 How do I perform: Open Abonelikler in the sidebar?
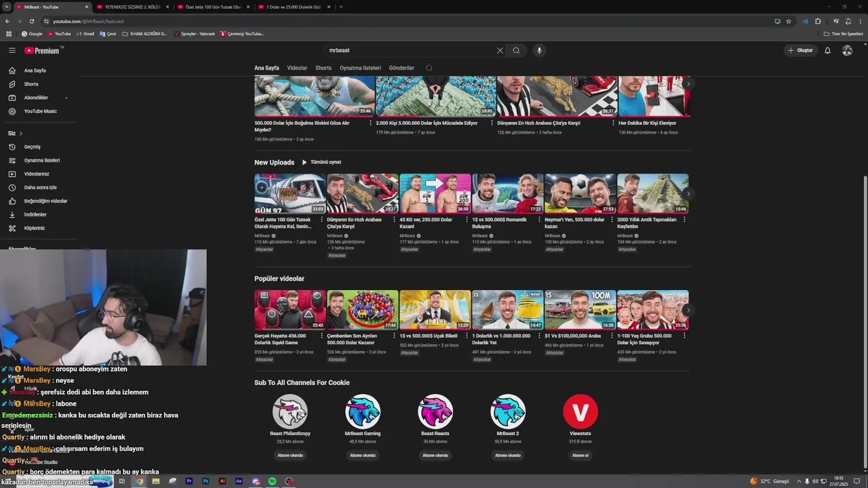click(x=36, y=98)
